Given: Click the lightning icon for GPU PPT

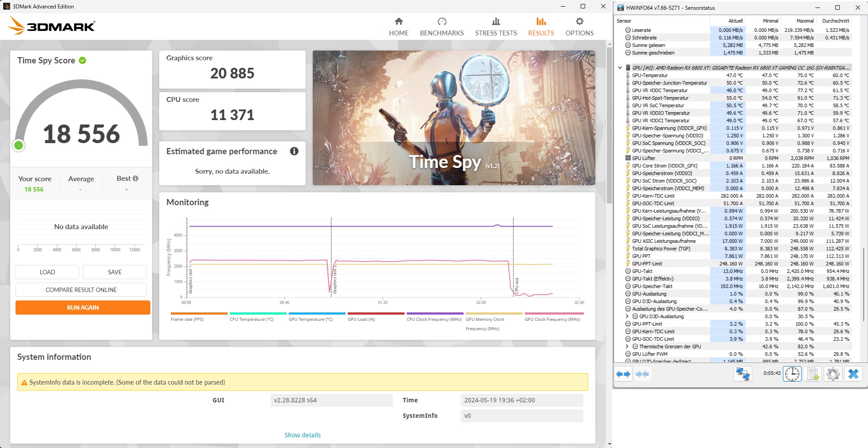Looking at the screenshot, I should pyautogui.click(x=628, y=256).
